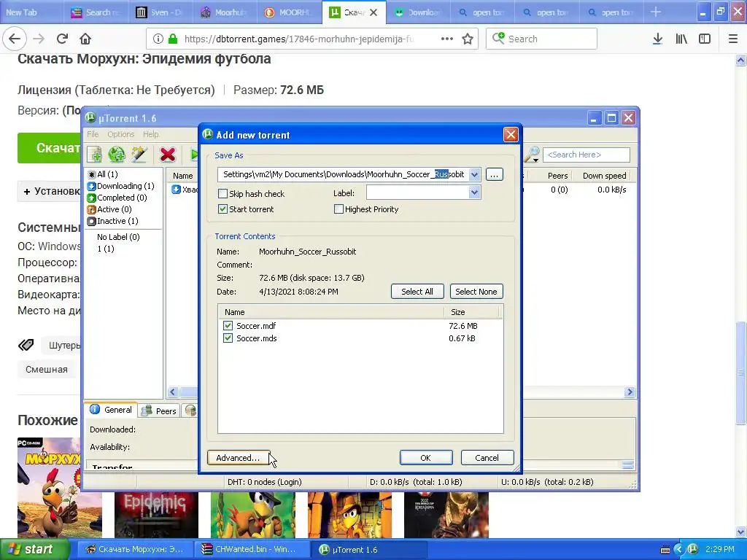Screen dimensions: 747x560
Task: Click Add Torrent from URL toolbar icon
Action: click(x=117, y=155)
